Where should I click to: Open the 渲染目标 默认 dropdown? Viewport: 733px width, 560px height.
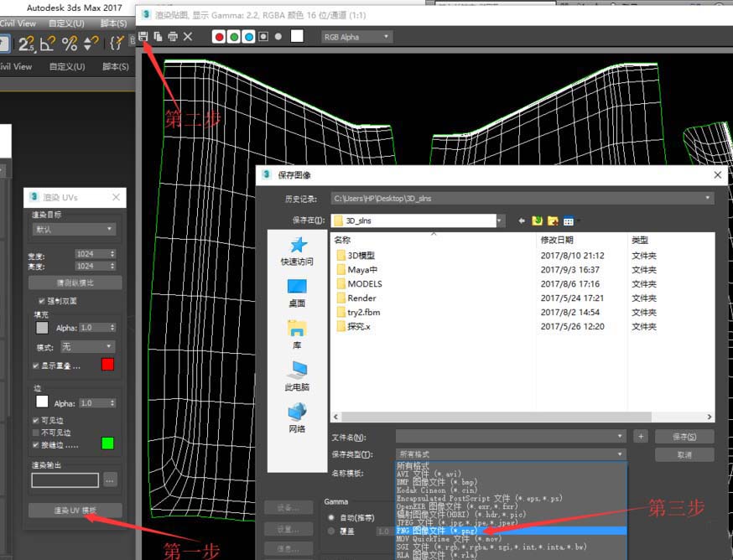74,229
